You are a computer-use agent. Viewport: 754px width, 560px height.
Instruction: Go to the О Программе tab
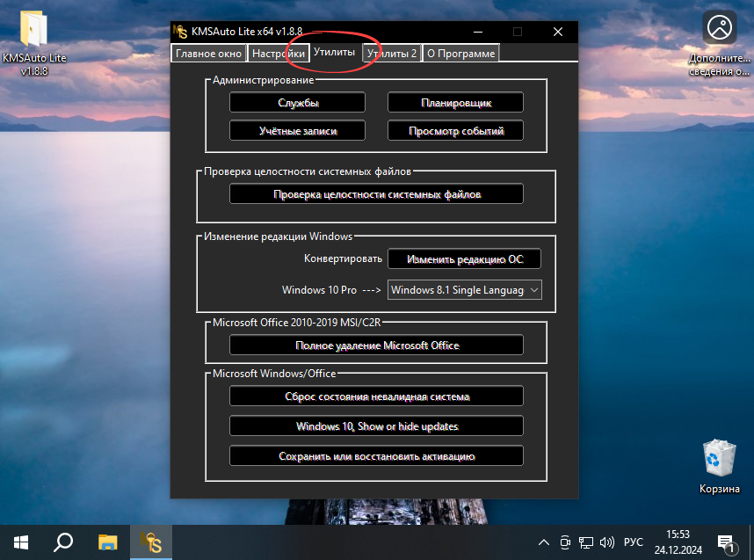[460, 54]
